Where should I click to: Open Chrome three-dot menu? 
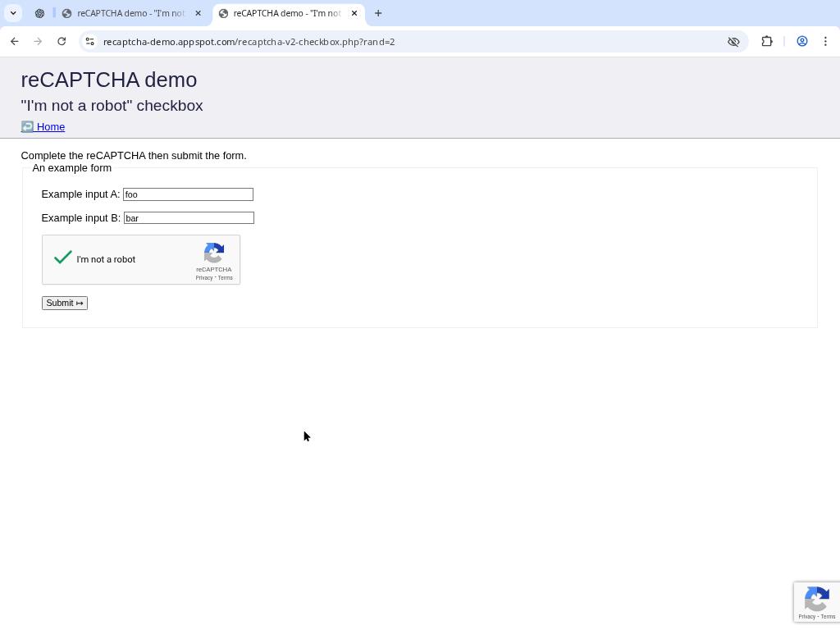[825, 41]
